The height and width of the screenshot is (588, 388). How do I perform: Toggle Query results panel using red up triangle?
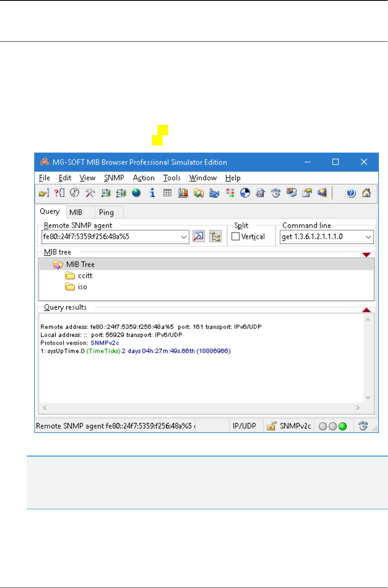click(x=366, y=310)
